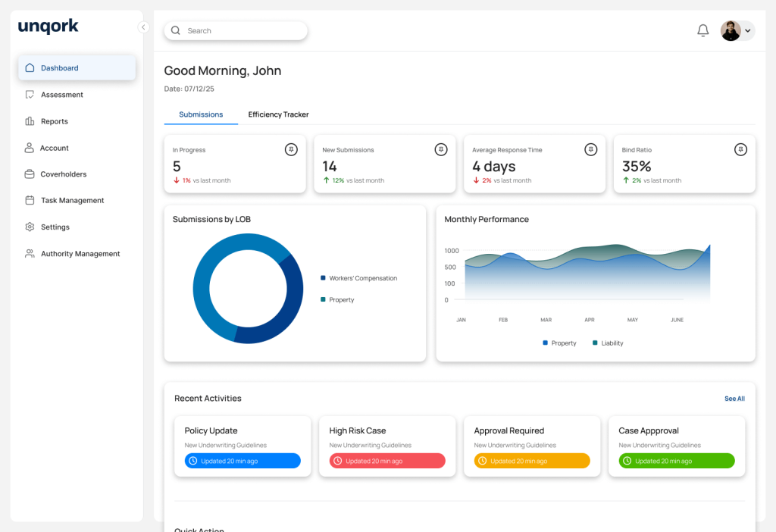Open Task Management calendar icon

30,201
